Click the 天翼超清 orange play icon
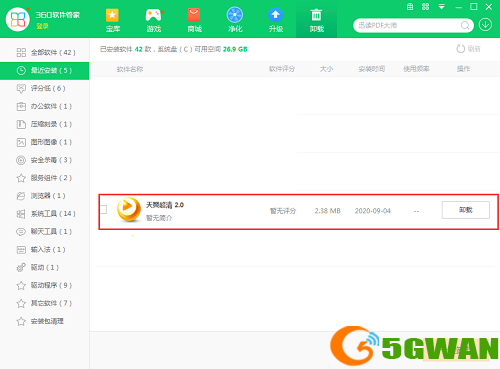The width and height of the screenshot is (500, 369). point(129,209)
